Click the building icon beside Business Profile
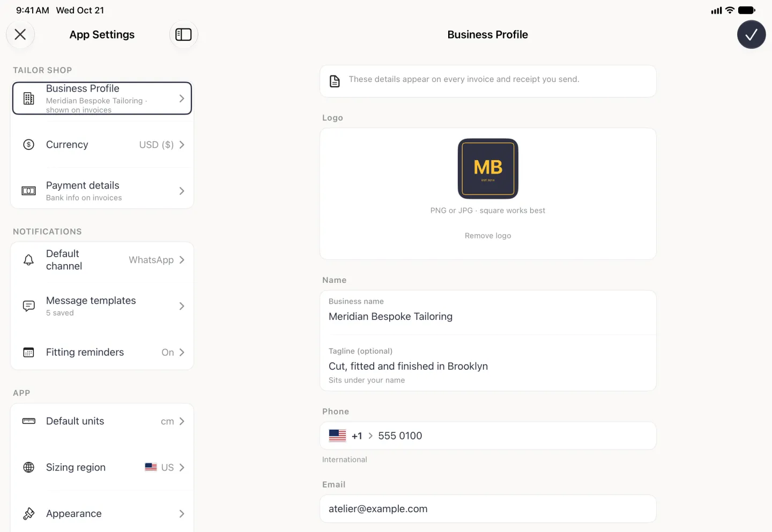The height and width of the screenshot is (532, 772). click(x=29, y=99)
